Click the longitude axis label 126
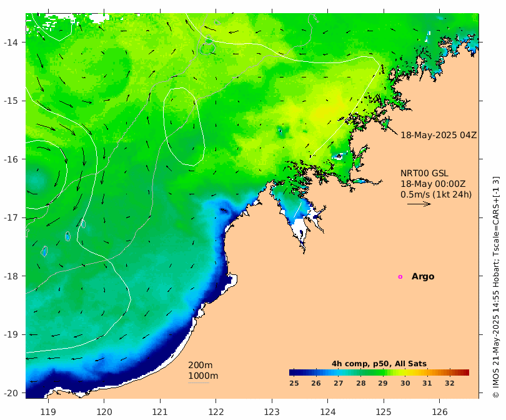Viewport: 506px width, 420px height. [440, 412]
